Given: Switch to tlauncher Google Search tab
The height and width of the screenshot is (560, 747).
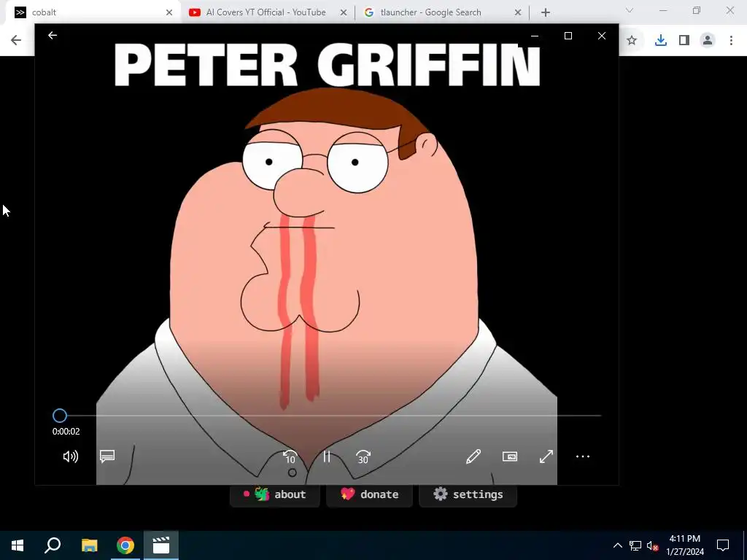Looking at the screenshot, I should point(441,12).
